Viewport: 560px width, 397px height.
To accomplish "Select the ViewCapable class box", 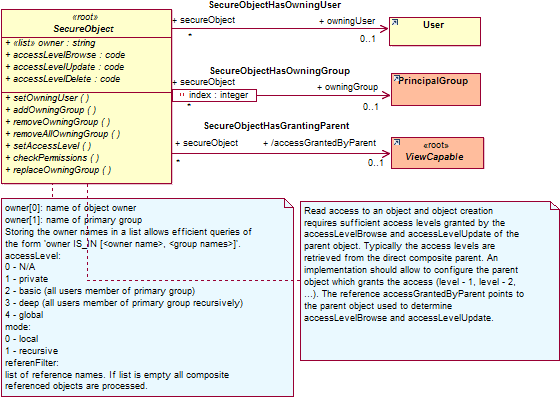I will click(438, 153).
